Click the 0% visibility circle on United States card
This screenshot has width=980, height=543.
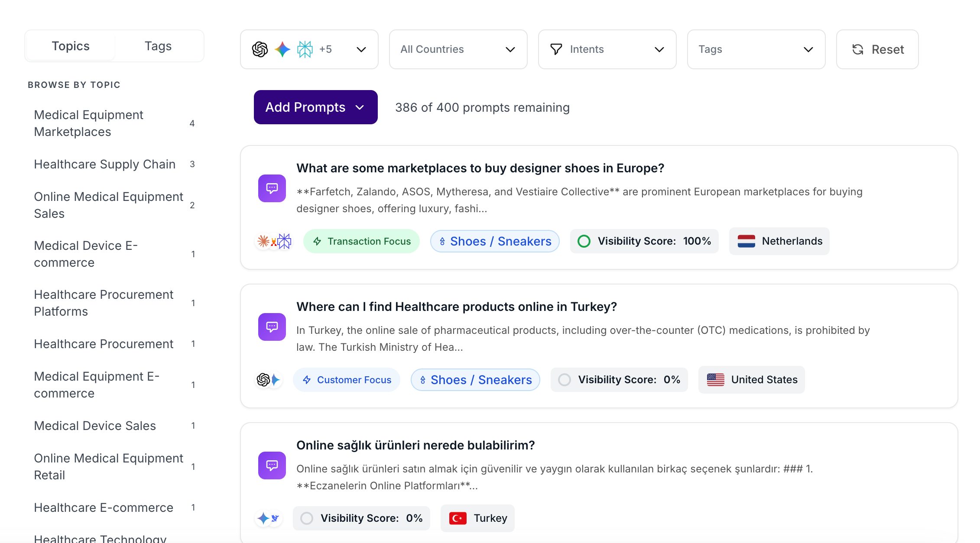(x=564, y=380)
